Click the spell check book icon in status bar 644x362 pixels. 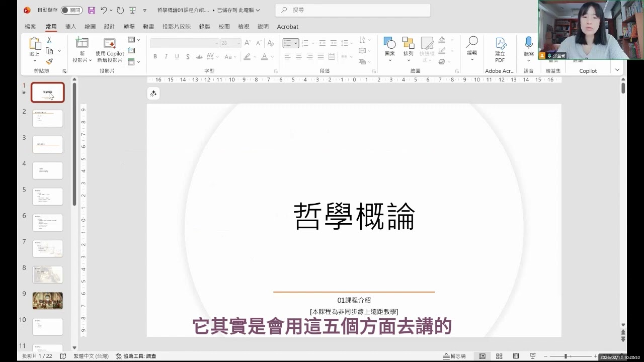(x=63, y=356)
